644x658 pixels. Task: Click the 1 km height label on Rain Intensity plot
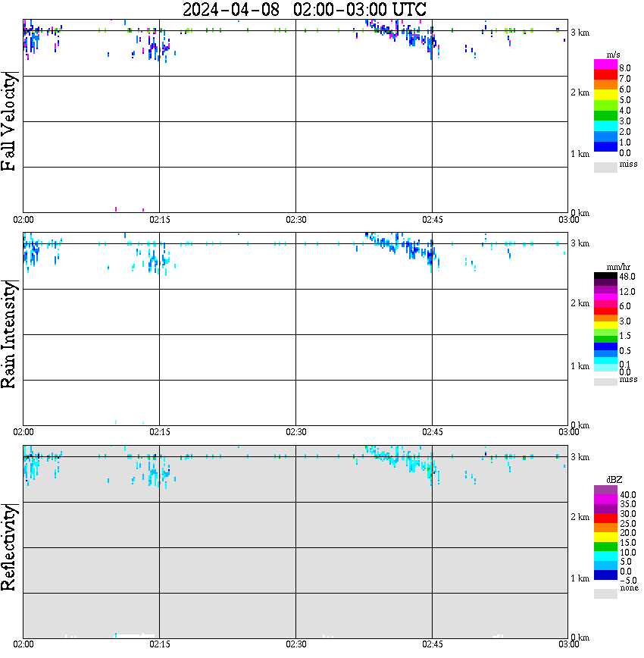[580, 366]
